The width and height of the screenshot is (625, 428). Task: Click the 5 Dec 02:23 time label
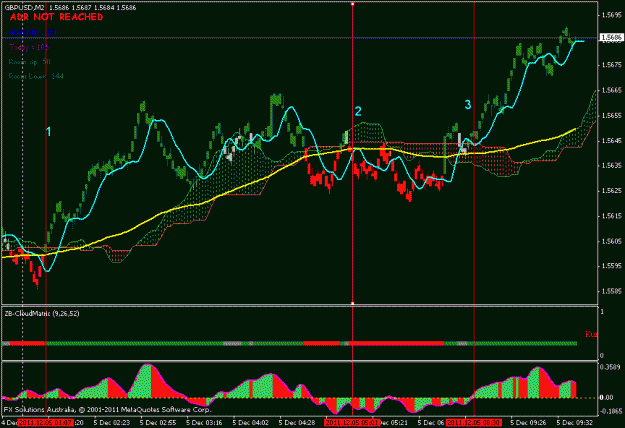112,422
